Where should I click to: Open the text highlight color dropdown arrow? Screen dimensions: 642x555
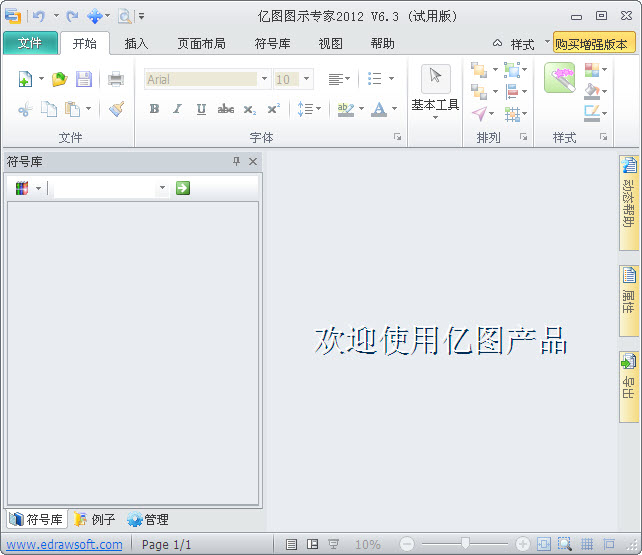click(361, 109)
